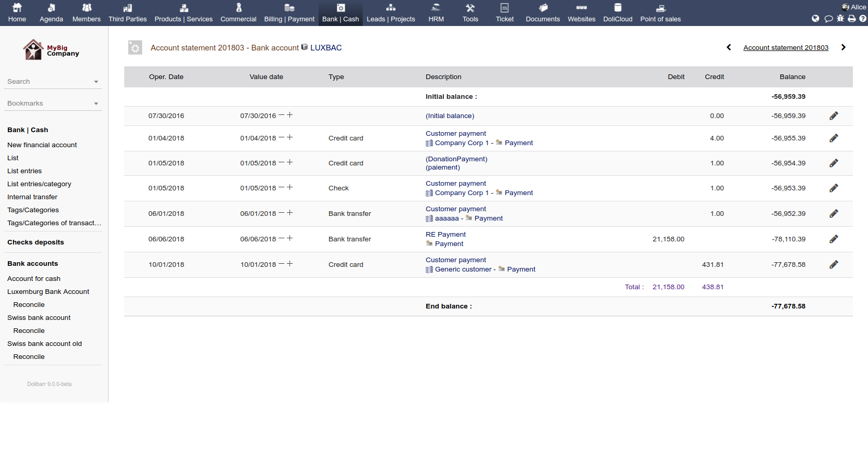Click MyBig Company logo

tap(51, 50)
